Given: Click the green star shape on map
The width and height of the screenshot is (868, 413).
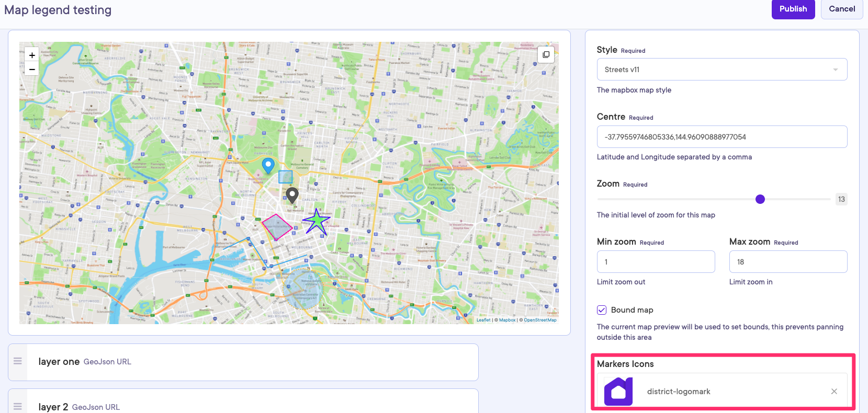Looking at the screenshot, I should pyautogui.click(x=317, y=222).
